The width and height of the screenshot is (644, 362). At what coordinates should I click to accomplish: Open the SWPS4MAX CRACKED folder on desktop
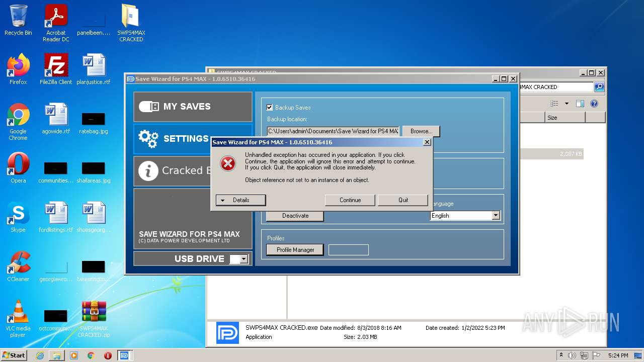131,23
